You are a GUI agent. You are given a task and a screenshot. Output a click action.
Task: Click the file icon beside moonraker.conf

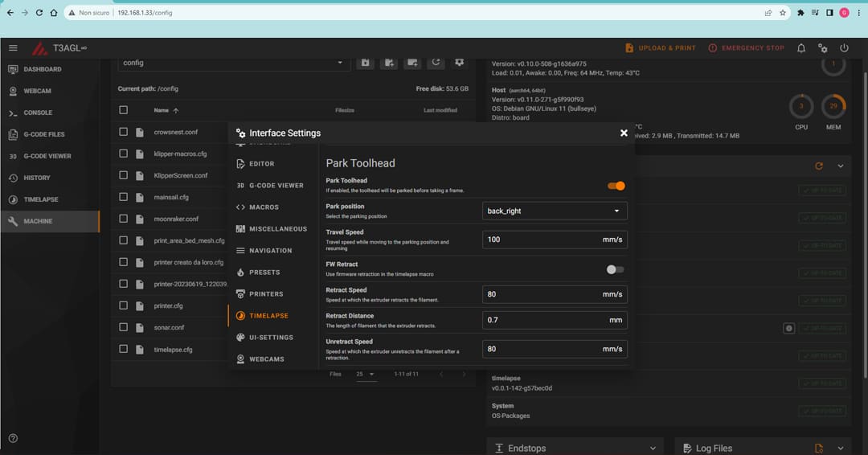pos(140,219)
